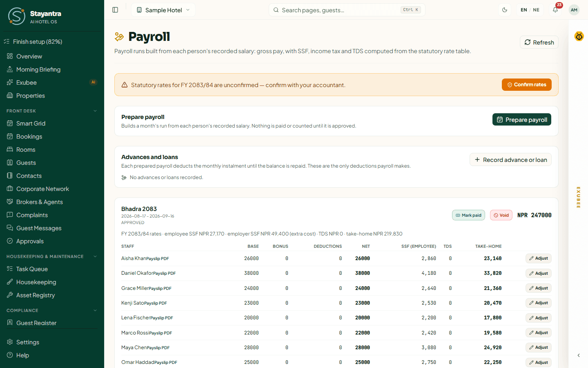
Task: Adjust Daniel Okafor's payroll row
Action: click(539, 273)
